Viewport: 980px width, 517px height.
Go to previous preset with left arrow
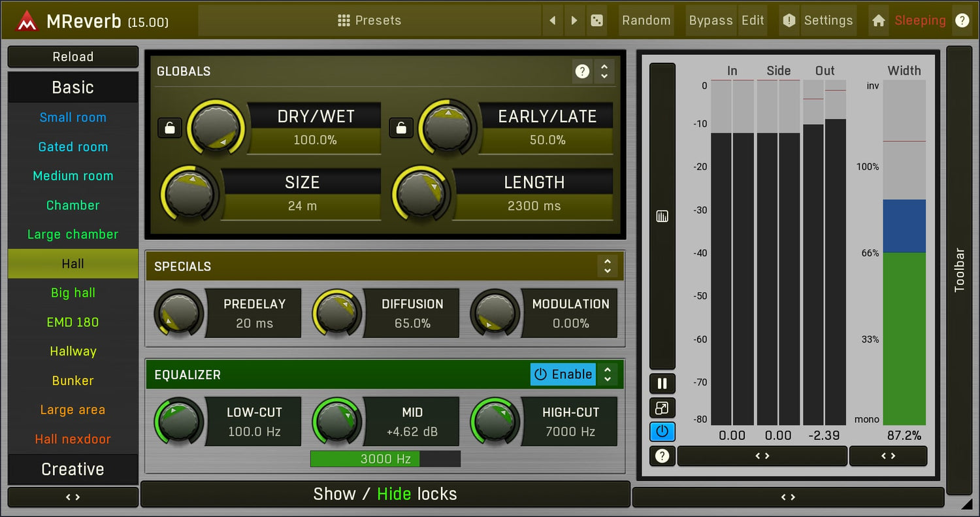553,21
